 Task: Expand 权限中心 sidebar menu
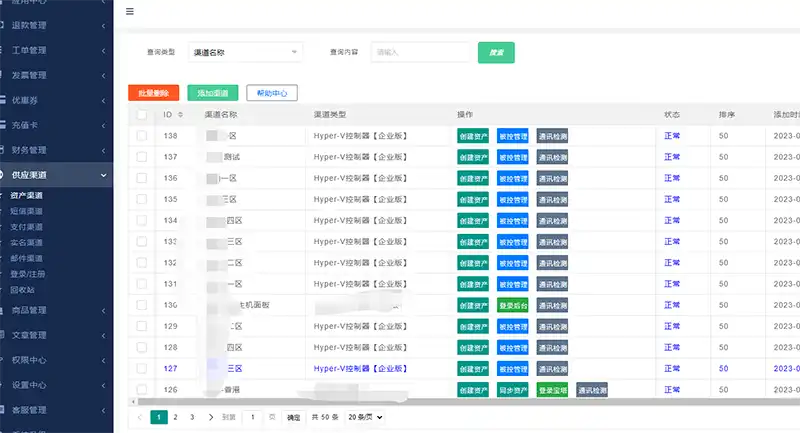coord(55,360)
